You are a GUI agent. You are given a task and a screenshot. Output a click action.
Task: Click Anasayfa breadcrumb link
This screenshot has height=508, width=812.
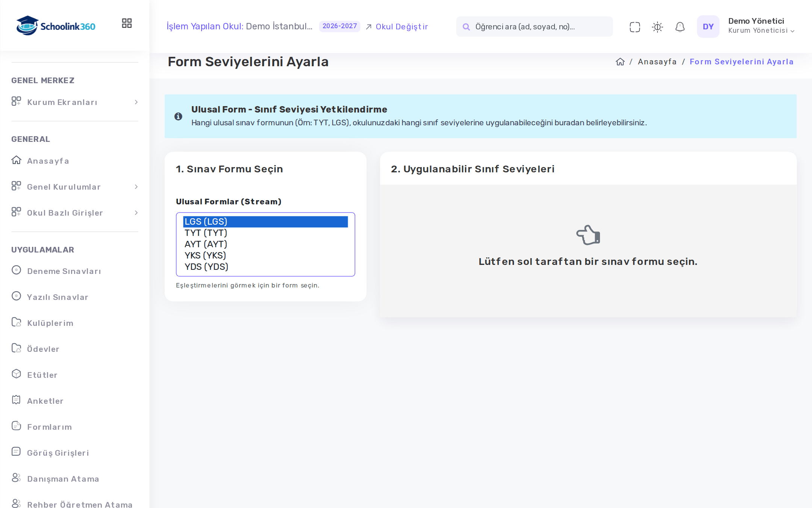coord(657,62)
